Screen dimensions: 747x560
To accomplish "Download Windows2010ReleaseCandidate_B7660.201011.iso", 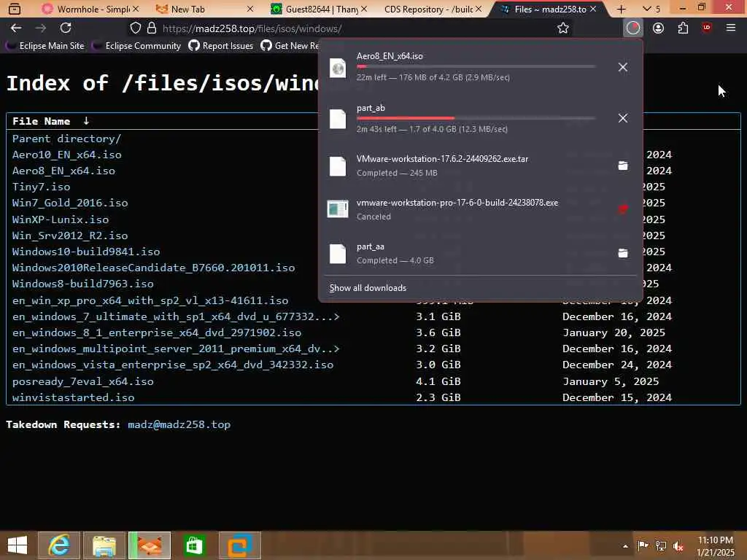I will pos(153,268).
